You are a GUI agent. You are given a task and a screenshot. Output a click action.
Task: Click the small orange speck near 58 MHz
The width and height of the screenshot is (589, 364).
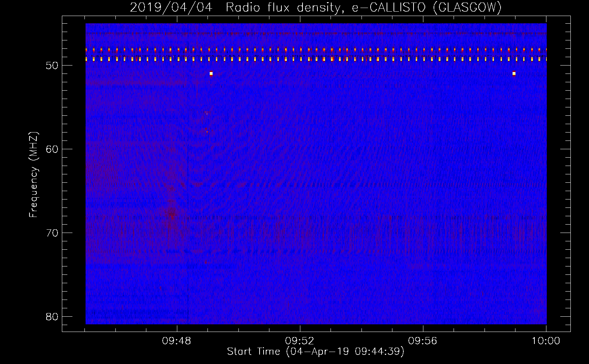tap(207, 130)
